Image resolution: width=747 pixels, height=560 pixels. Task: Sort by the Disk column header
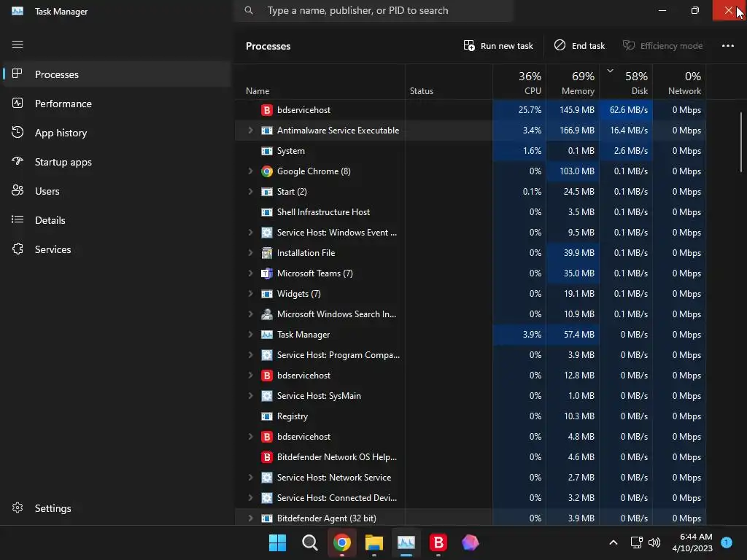pos(626,82)
